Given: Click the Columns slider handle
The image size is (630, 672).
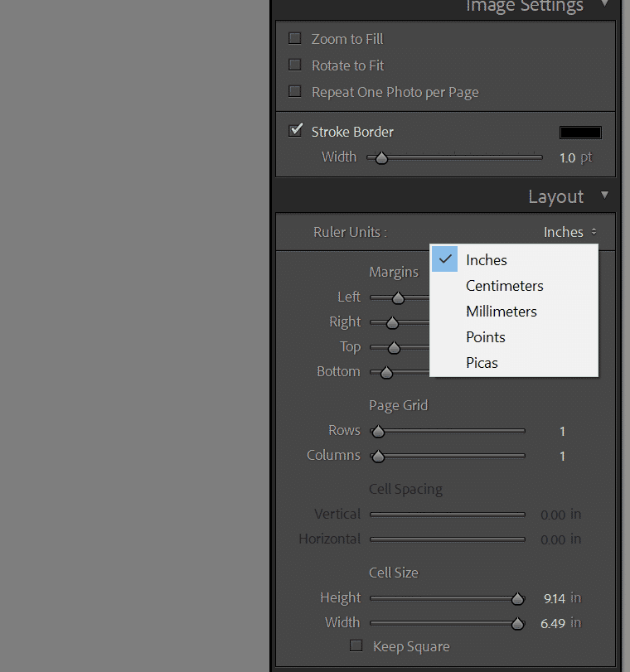Looking at the screenshot, I should pos(378,456).
